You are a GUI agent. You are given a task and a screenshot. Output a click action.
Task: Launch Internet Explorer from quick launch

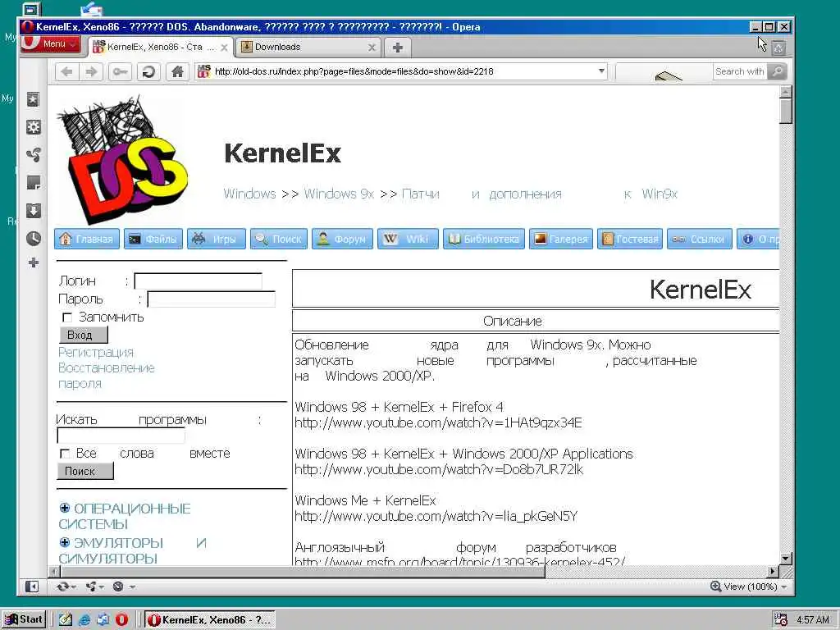tap(84, 620)
